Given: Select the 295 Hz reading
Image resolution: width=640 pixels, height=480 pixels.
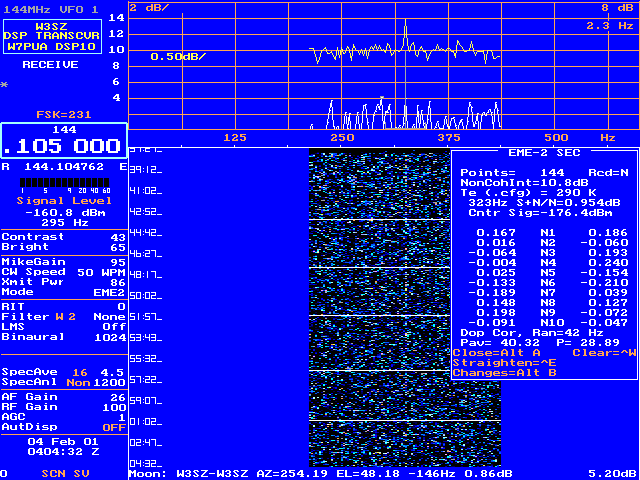Looking at the screenshot, I should point(64,223).
